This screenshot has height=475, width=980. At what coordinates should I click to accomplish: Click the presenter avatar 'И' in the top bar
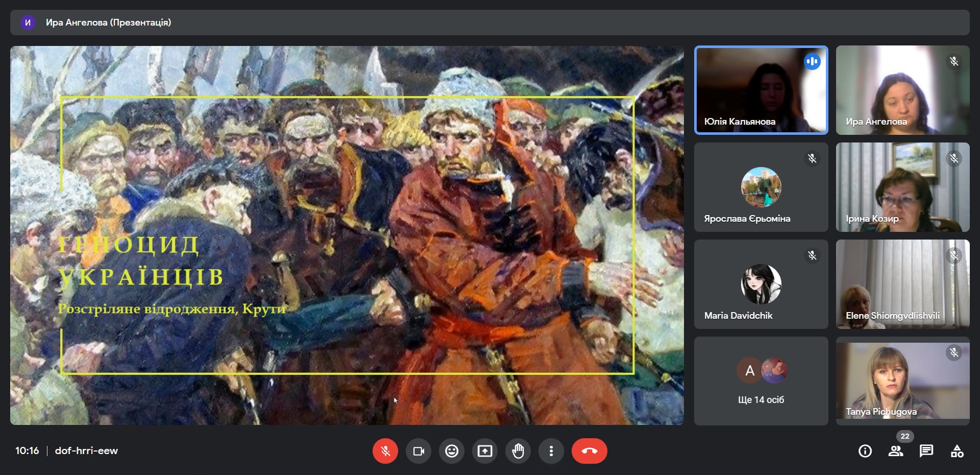click(28, 22)
